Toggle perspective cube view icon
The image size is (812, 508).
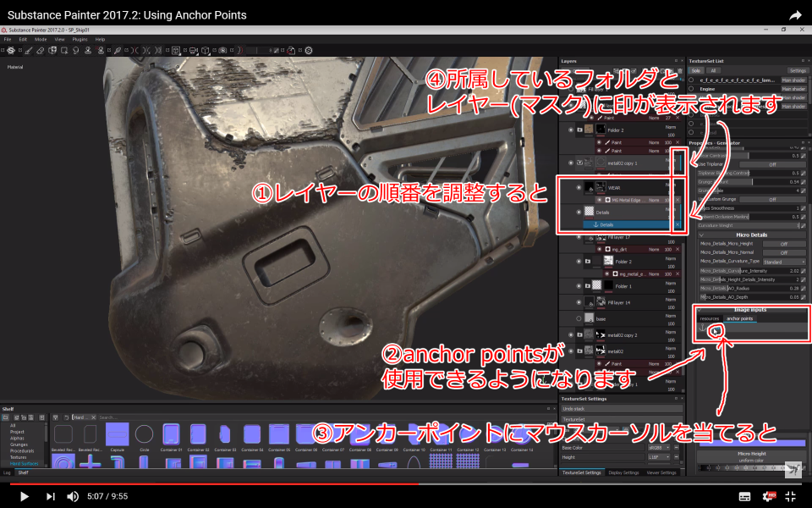click(x=206, y=50)
